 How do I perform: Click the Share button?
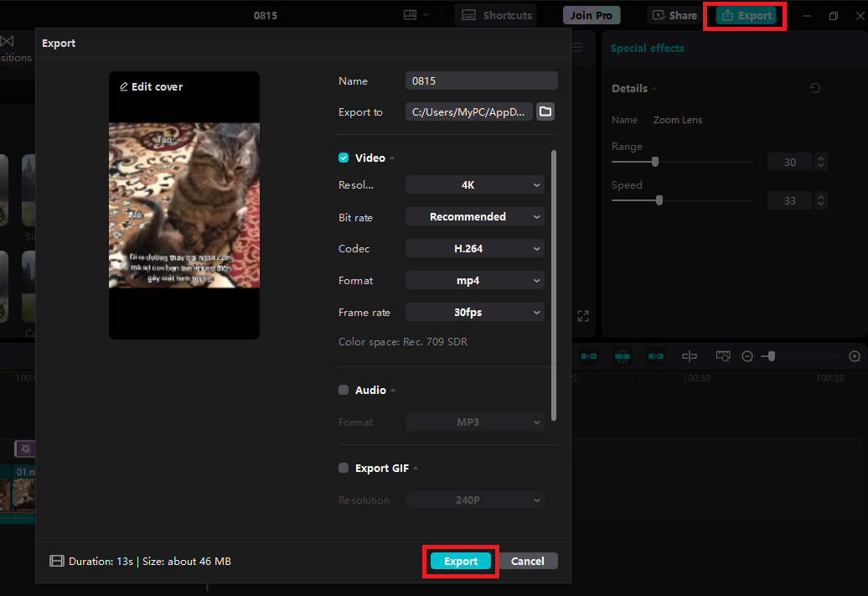(674, 16)
